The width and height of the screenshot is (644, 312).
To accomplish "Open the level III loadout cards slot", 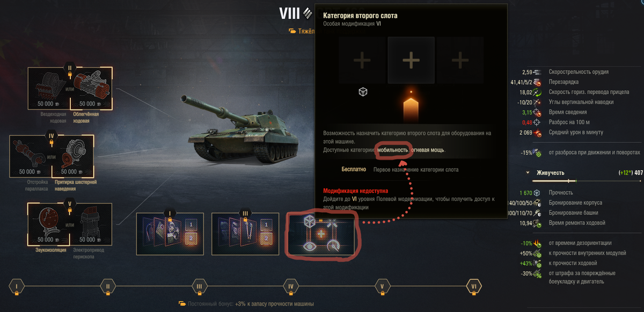I will 245,234.
